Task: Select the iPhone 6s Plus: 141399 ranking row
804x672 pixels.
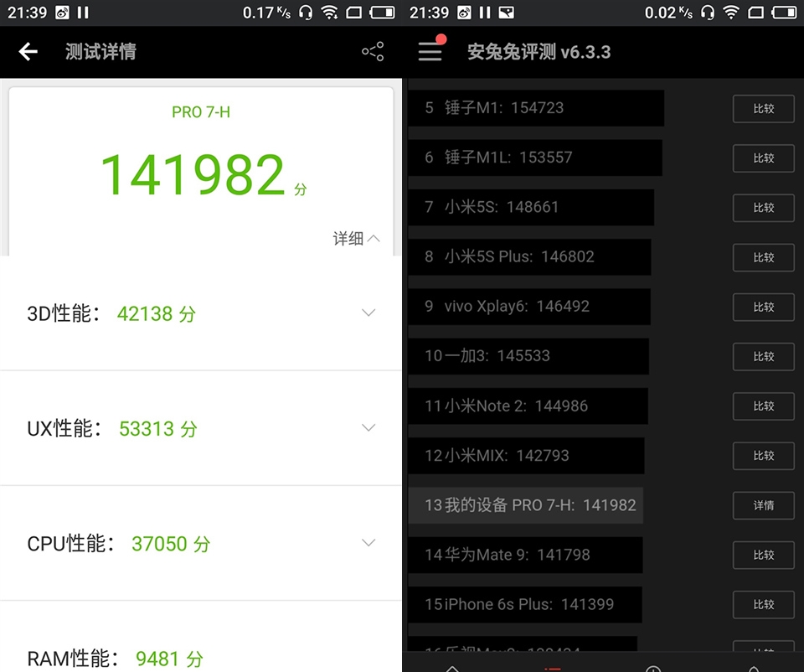Action: coord(525,604)
